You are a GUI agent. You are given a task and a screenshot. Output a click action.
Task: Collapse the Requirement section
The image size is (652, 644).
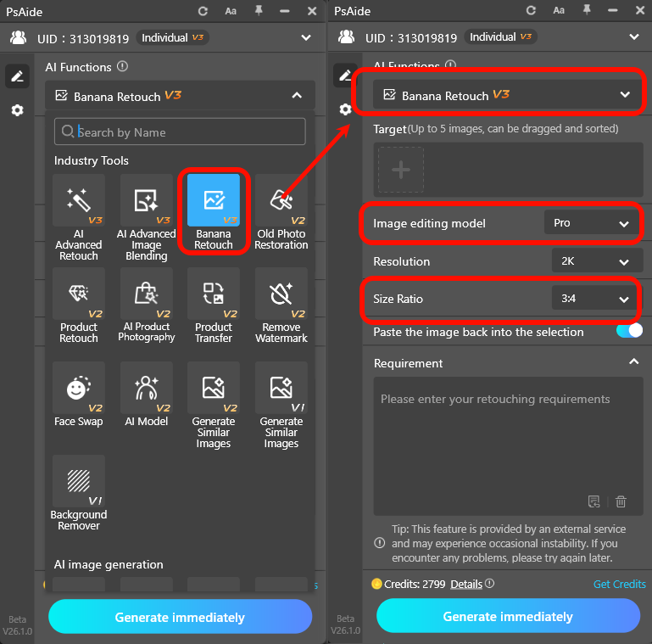(x=633, y=362)
